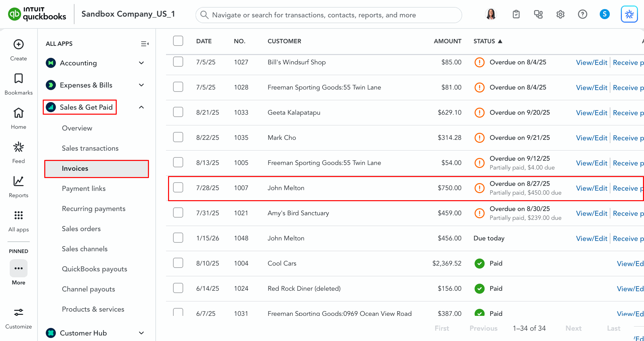
Task: Click the search and navigate field
Action: 329,15
